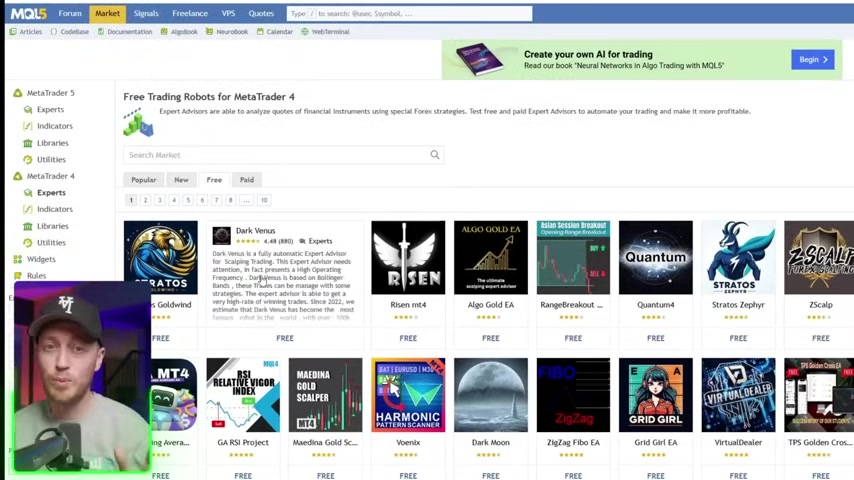Open the Widgets sidebar item
854x480 pixels.
click(41, 259)
